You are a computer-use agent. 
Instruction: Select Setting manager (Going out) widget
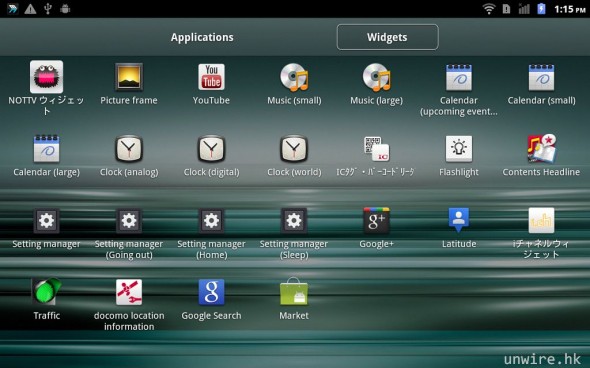point(129,220)
